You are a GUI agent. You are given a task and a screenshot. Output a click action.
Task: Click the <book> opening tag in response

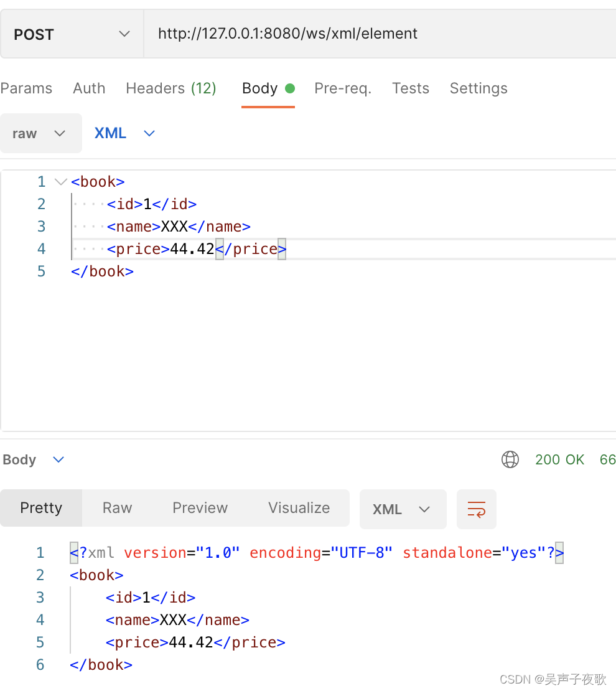click(96, 575)
